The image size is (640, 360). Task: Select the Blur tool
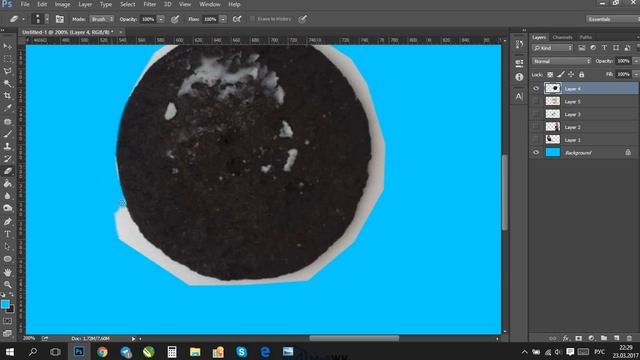pos(7,196)
